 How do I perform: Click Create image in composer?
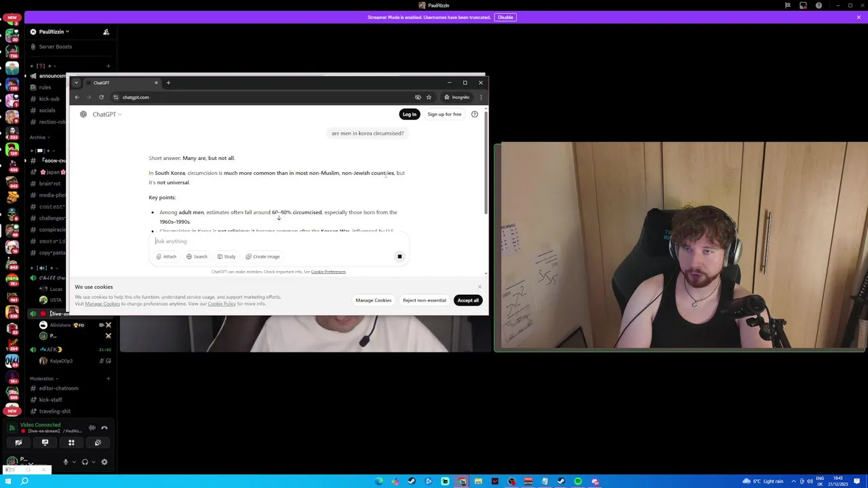(x=262, y=256)
